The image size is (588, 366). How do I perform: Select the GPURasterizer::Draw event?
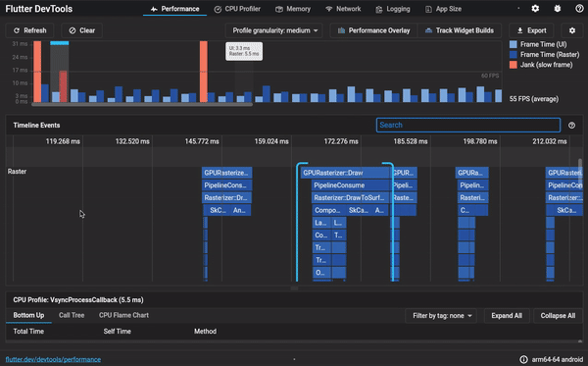point(345,173)
